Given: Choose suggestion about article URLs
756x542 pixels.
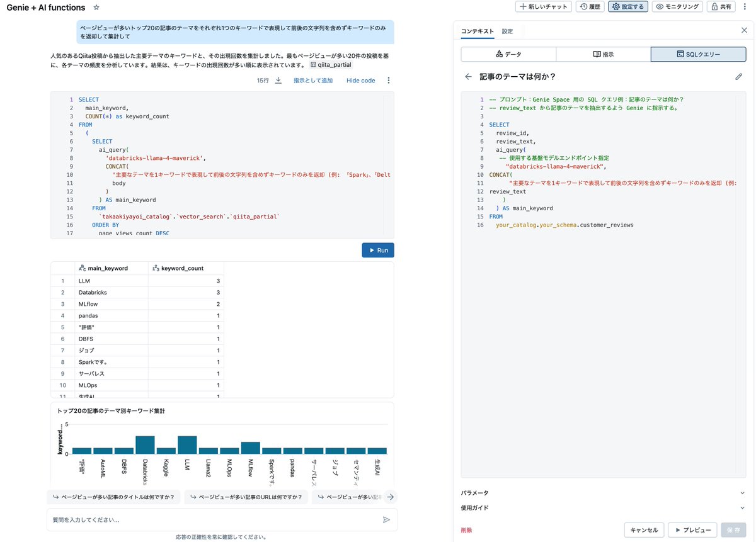Looking at the screenshot, I should [246, 497].
